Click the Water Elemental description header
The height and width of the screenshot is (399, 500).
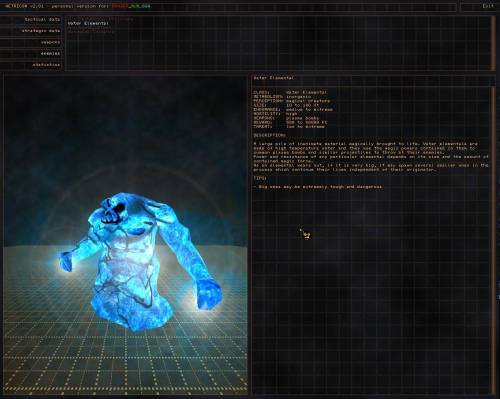tap(274, 78)
